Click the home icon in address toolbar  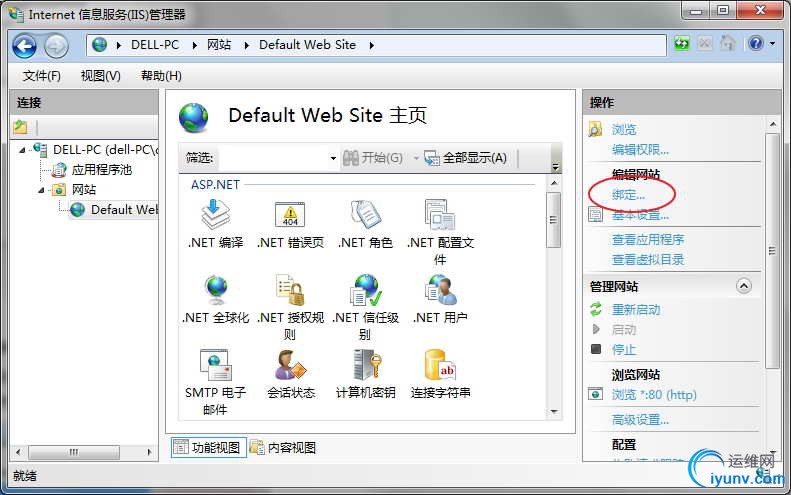[727, 43]
